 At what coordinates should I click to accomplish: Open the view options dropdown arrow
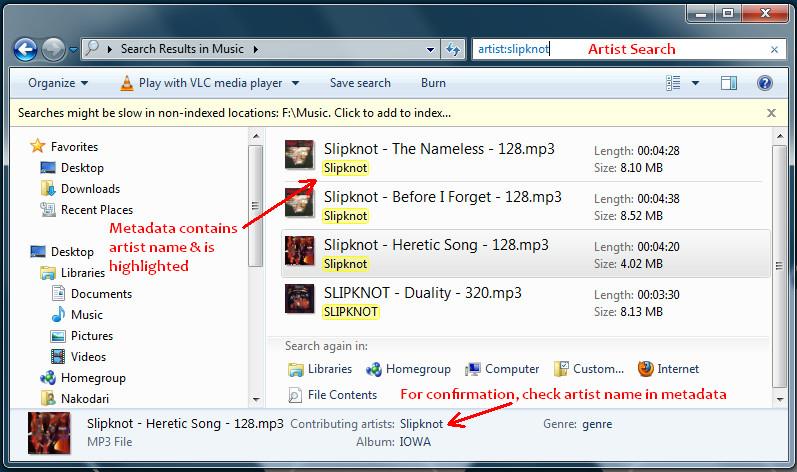(695, 83)
